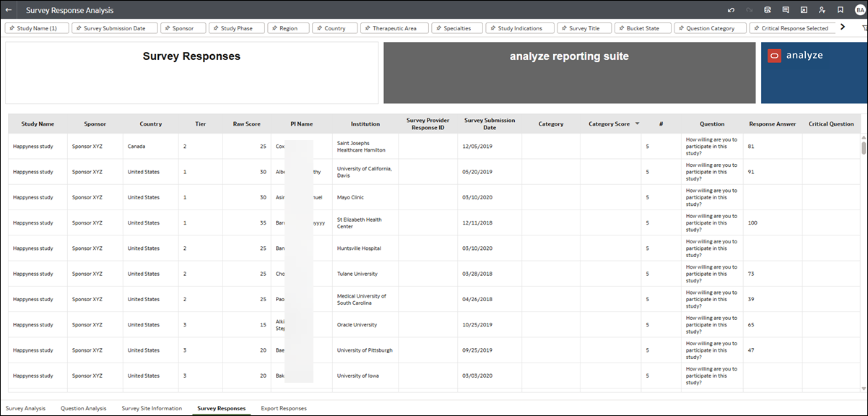Click the scrollbar down arrow
The width and height of the screenshot is (868, 416).
(864, 389)
